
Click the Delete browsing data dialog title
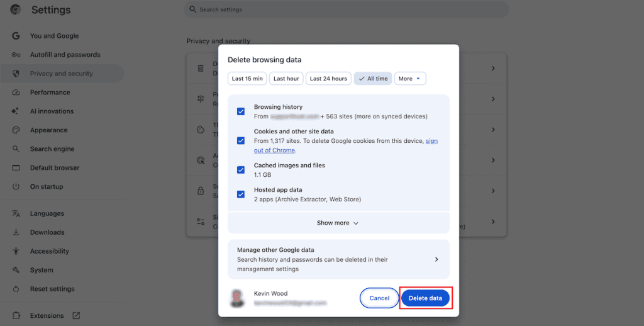click(265, 60)
